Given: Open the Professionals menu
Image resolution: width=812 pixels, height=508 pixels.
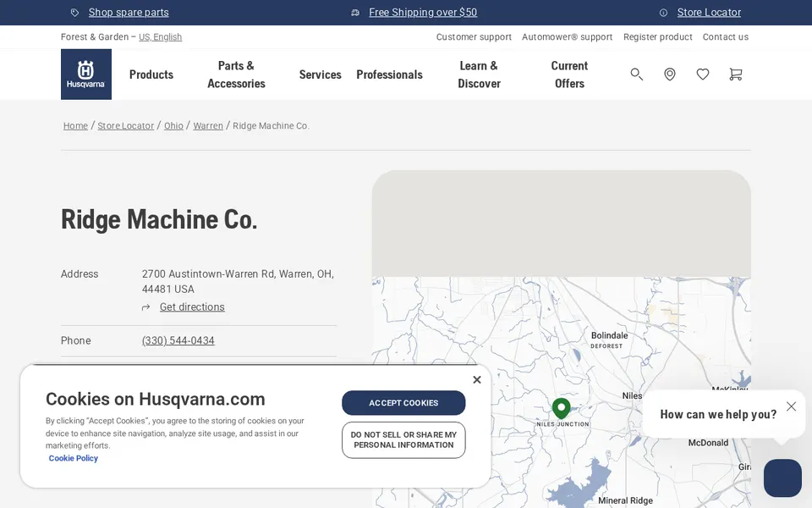Looking at the screenshot, I should [x=389, y=75].
